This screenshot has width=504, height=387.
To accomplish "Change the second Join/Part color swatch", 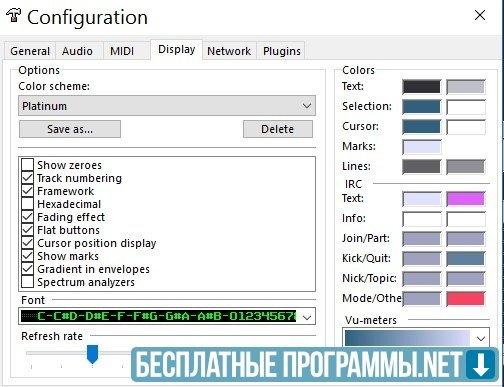I will 465,239.
